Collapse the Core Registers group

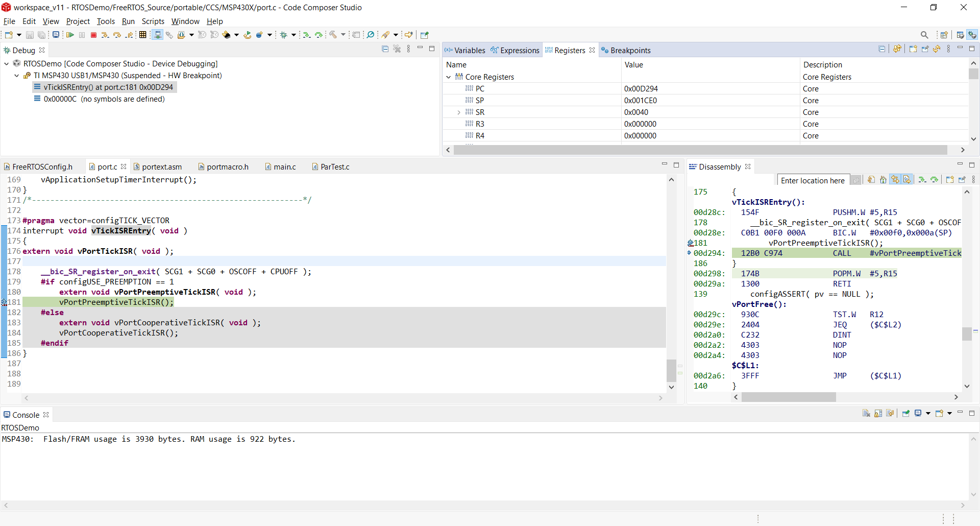click(x=449, y=77)
